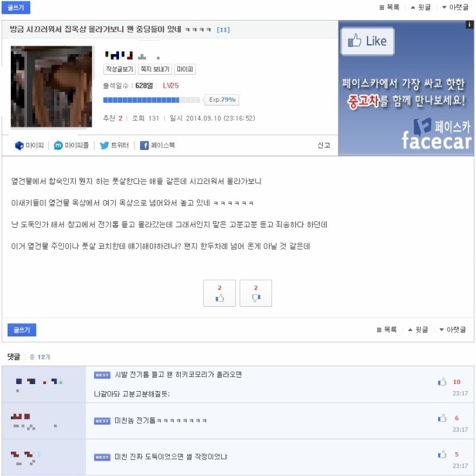Open the top 목록 list link
The image size is (476, 476).
point(389,7)
